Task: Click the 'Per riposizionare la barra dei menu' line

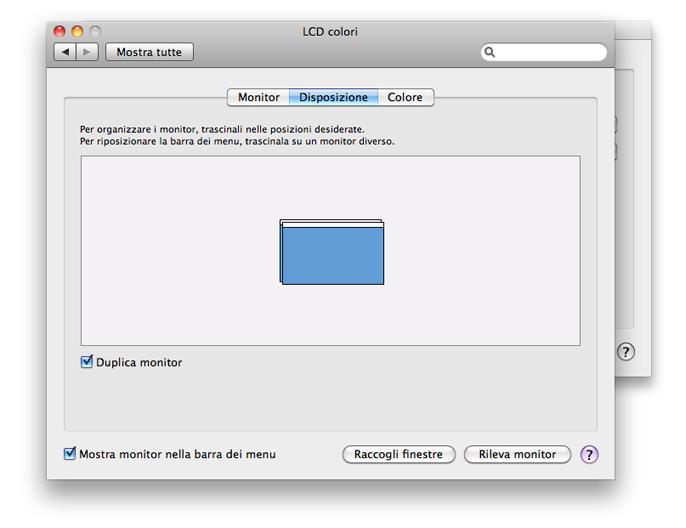Action: pos(237,141)
